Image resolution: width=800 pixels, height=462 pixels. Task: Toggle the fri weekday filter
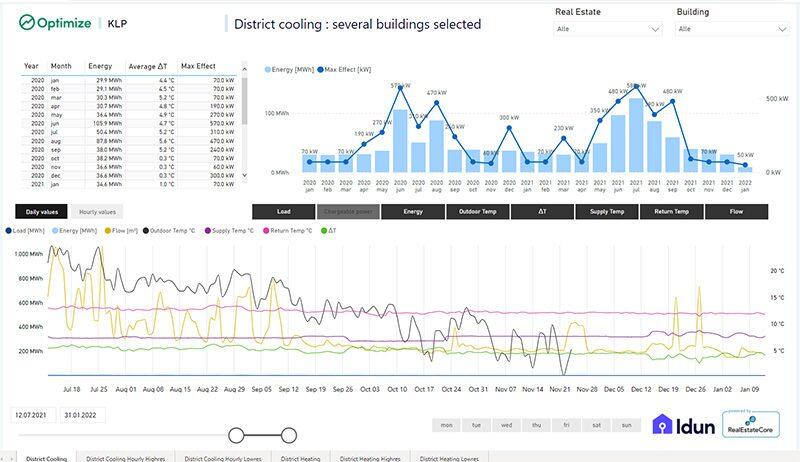pyautogui.click(x=566, y=425)
